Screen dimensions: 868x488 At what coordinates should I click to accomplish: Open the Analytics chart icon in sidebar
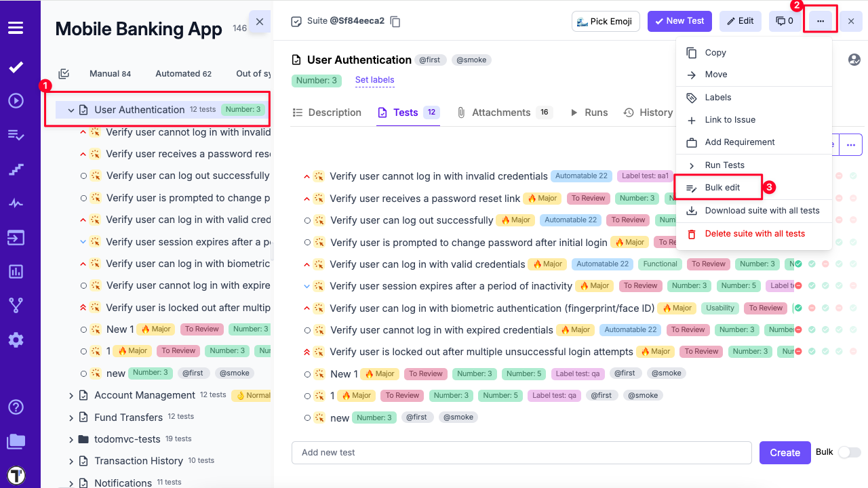pos(16,272)
